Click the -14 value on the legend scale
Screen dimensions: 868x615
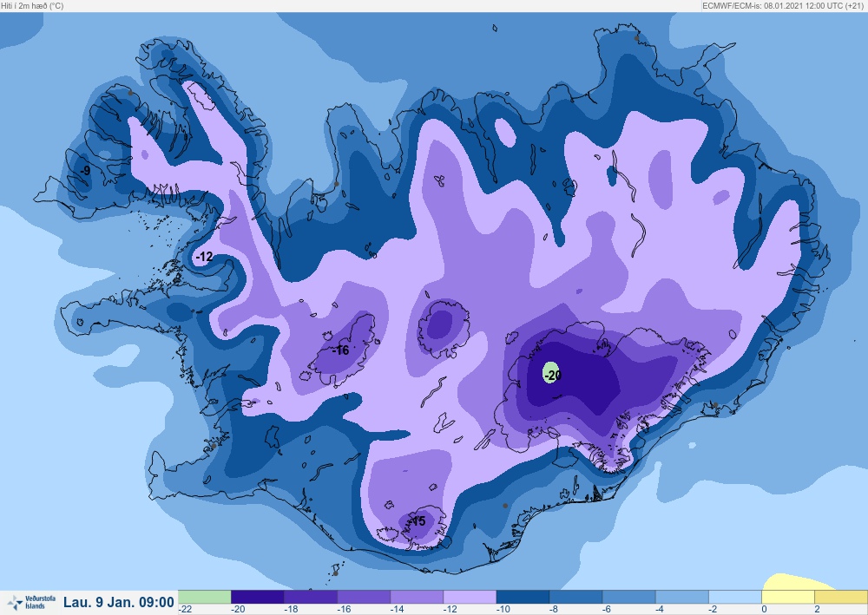[397, 610]
